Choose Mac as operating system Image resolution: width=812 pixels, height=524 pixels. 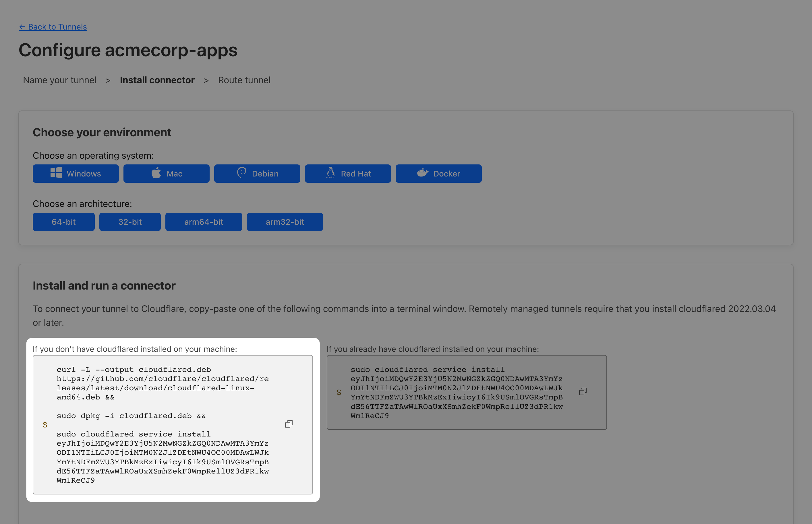coord(166,174)
